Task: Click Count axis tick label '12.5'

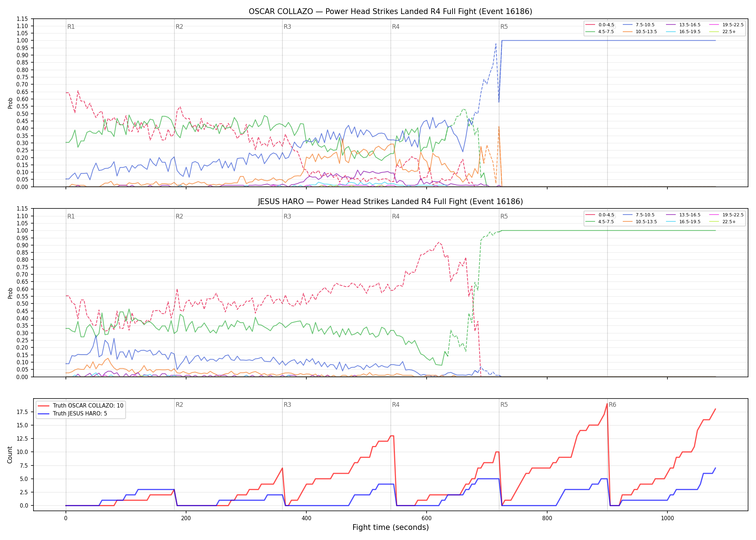Action: tap(23, 438)
